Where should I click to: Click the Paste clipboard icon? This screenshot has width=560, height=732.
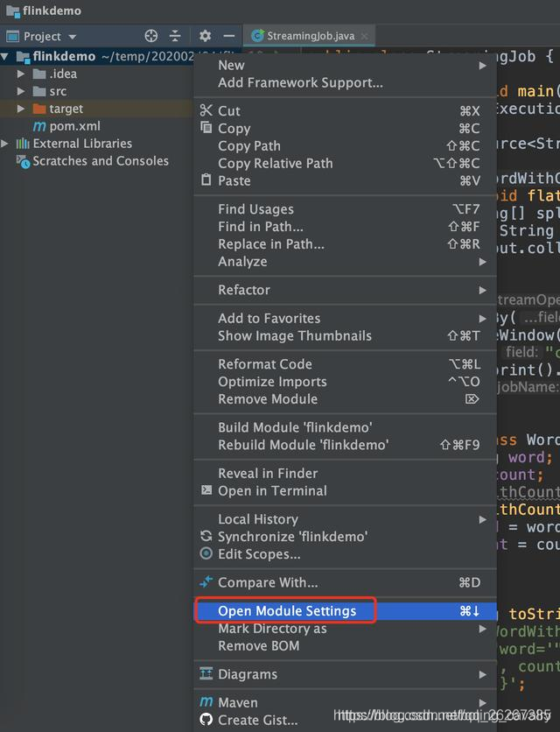click(206, 179)
